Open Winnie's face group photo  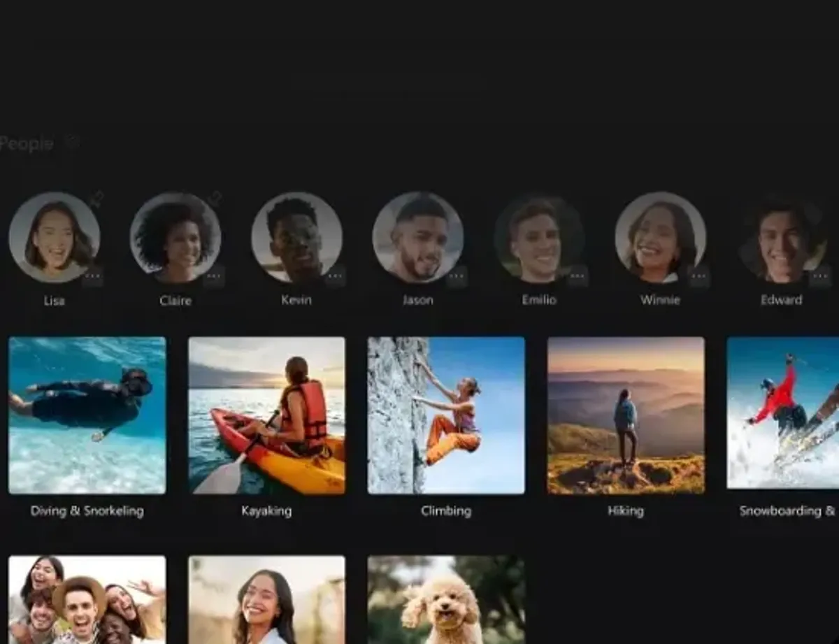pos(661,237)
